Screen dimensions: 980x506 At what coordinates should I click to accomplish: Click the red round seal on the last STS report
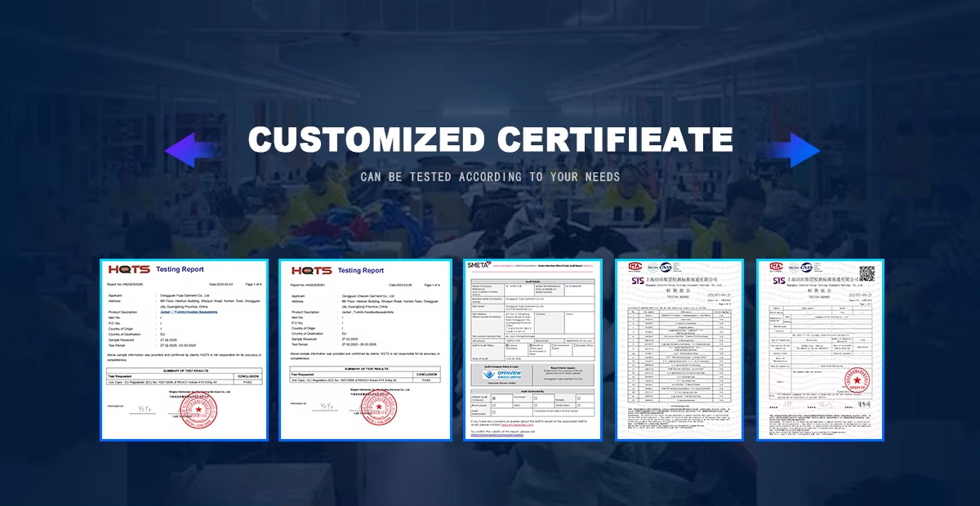point(857,380)
